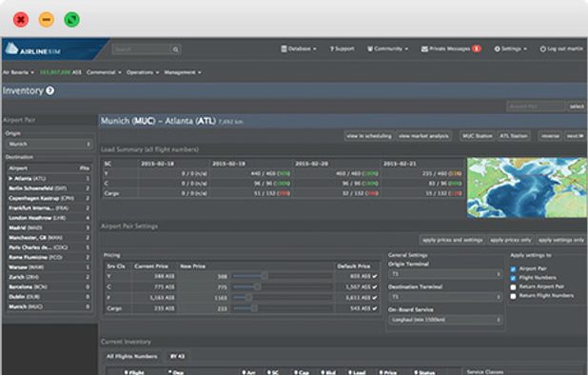The image size is (588, 375).
Task: Click the route map thumbnail
Action: tap(526, 187)
